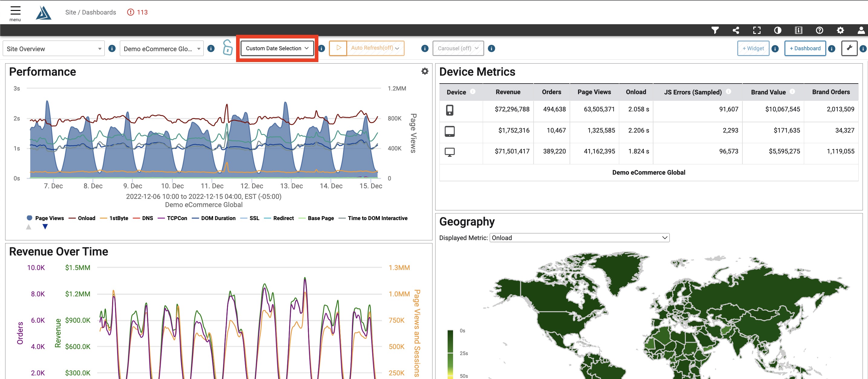Viewport: 868px width, 379px height.
Task: Click info icon beside the wrench button
Action: [x=863, y=48]
